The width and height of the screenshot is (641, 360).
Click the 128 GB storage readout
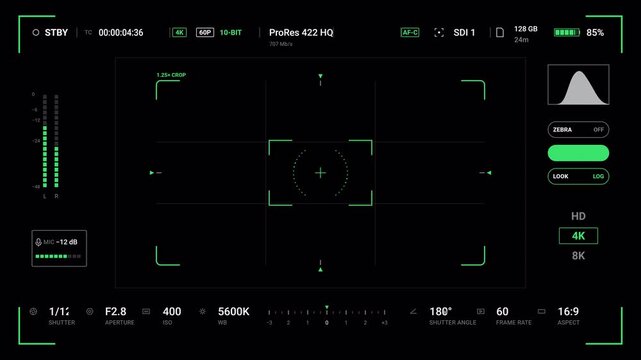click(x=526, y=29)
